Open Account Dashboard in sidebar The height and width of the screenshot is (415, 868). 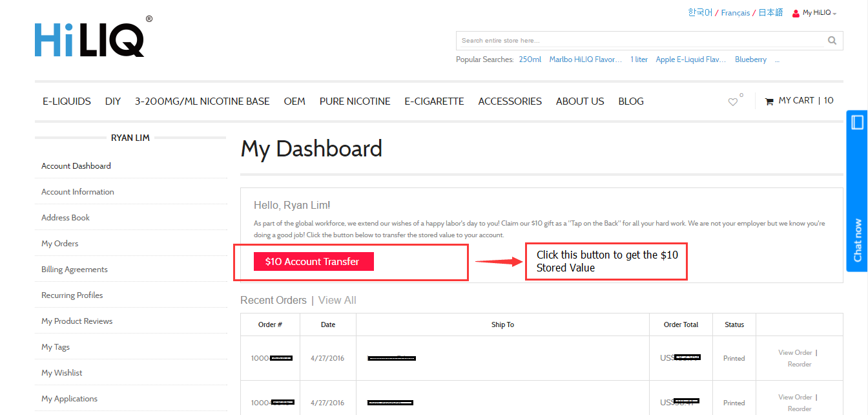click(x=76, y=166)
